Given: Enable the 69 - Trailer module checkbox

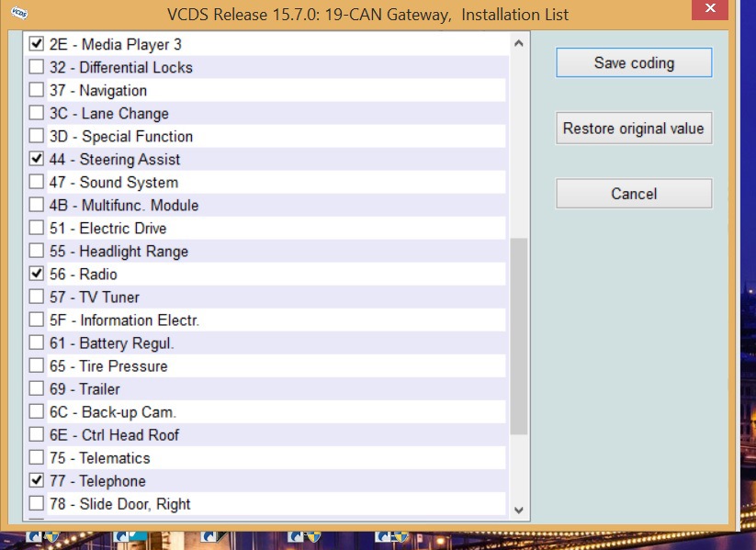Looking at the screenshot, I should point(36,388).
